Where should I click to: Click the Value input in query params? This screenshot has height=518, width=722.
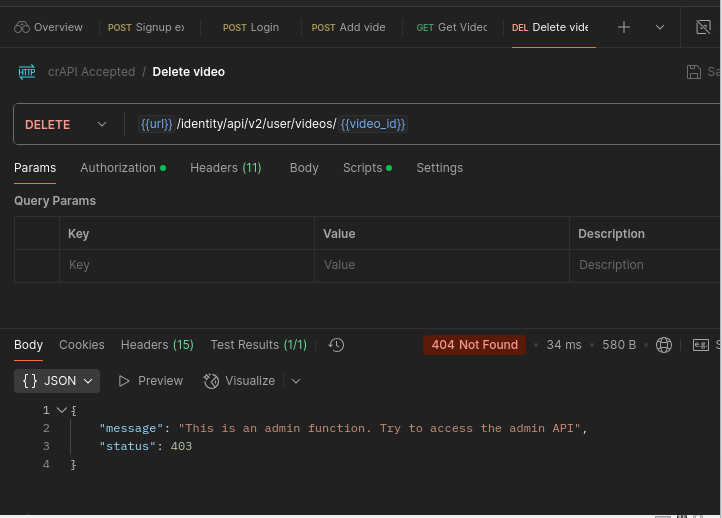(x=442, y=265)
